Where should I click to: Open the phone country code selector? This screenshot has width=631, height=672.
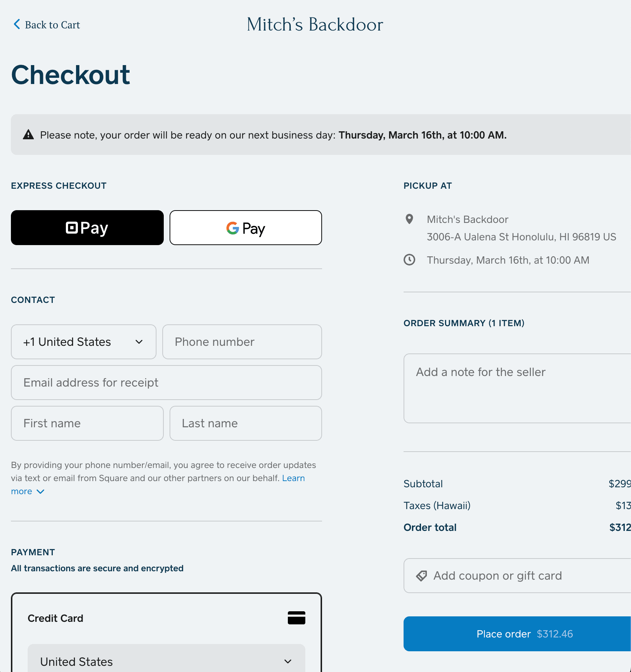coord(83,341)
